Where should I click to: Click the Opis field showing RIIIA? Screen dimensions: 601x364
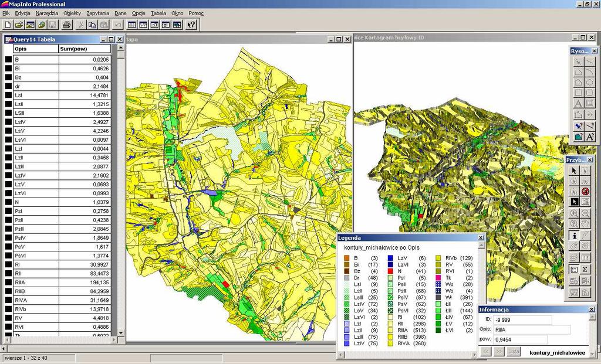532,329
